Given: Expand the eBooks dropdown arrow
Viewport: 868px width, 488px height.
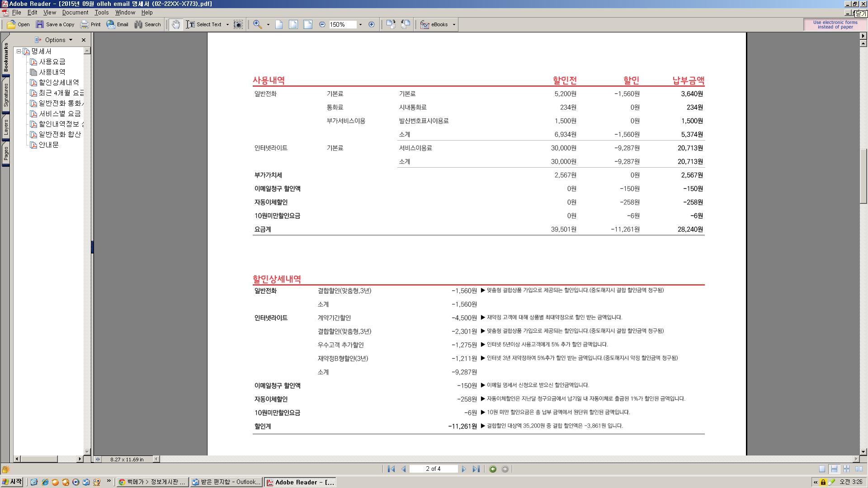Looking at the screenshot, I should point(454,24).
